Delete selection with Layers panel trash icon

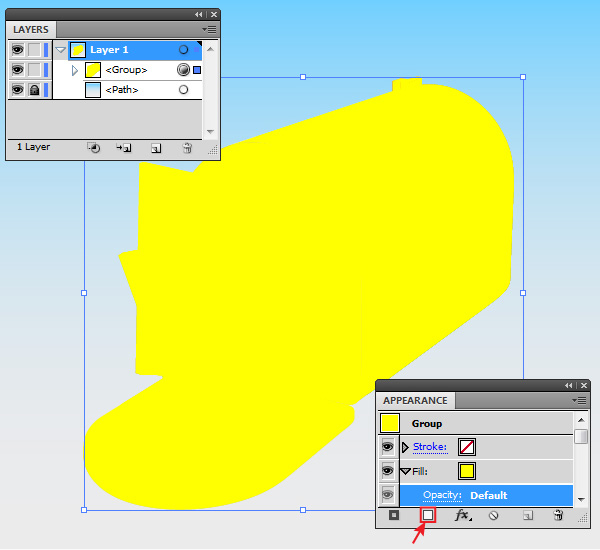tap(187, 147)
